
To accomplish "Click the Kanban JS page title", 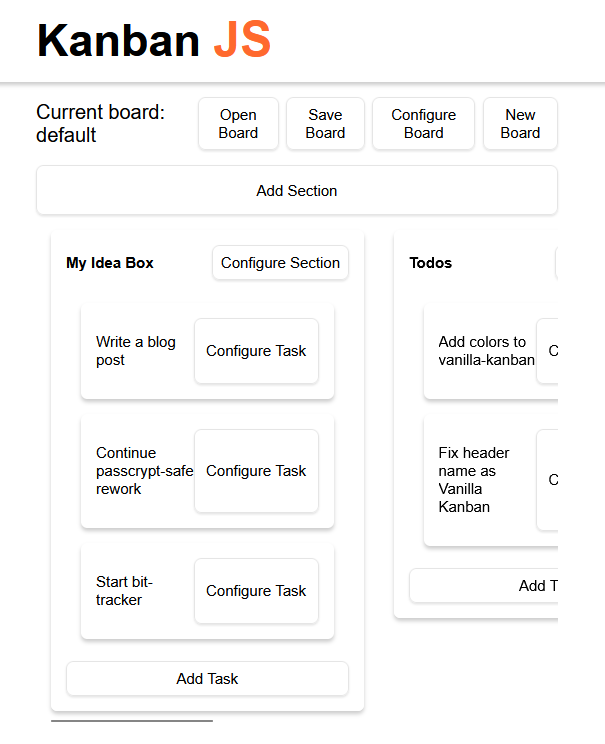I will point(154,40).
